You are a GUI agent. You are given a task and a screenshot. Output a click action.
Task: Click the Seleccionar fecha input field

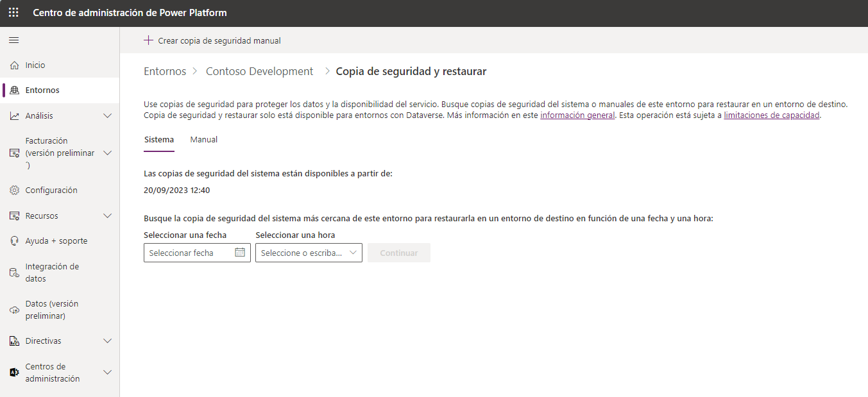(x=186, y=253)
